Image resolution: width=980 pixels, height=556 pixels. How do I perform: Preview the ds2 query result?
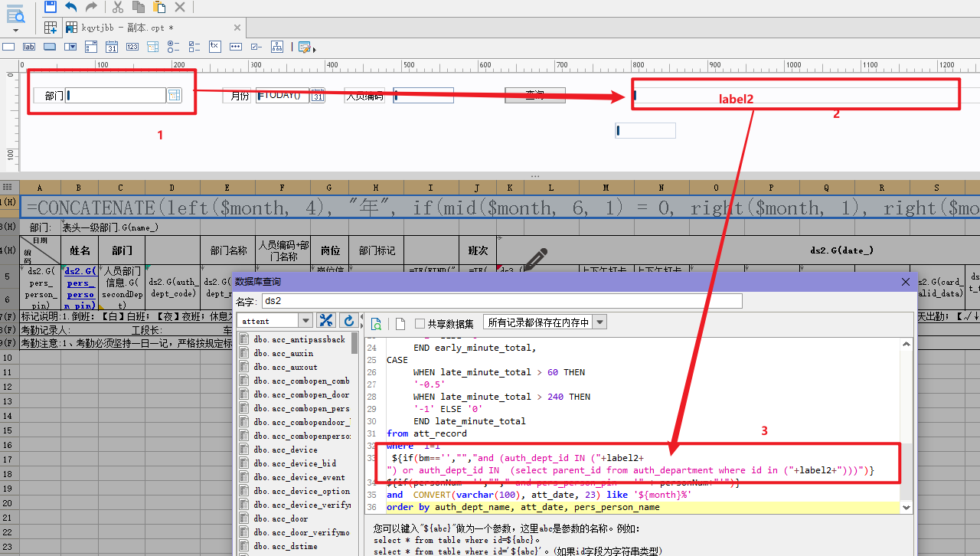(376, 323)
